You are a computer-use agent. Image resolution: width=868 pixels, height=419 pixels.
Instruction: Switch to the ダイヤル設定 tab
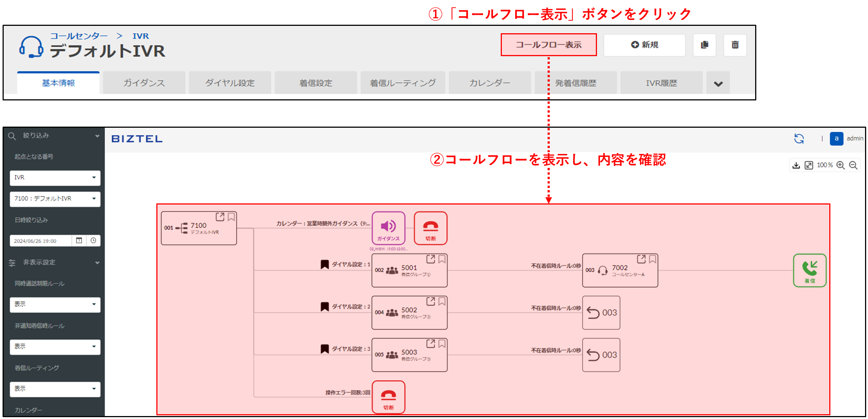pyautogui.click(x=230, y=83)
